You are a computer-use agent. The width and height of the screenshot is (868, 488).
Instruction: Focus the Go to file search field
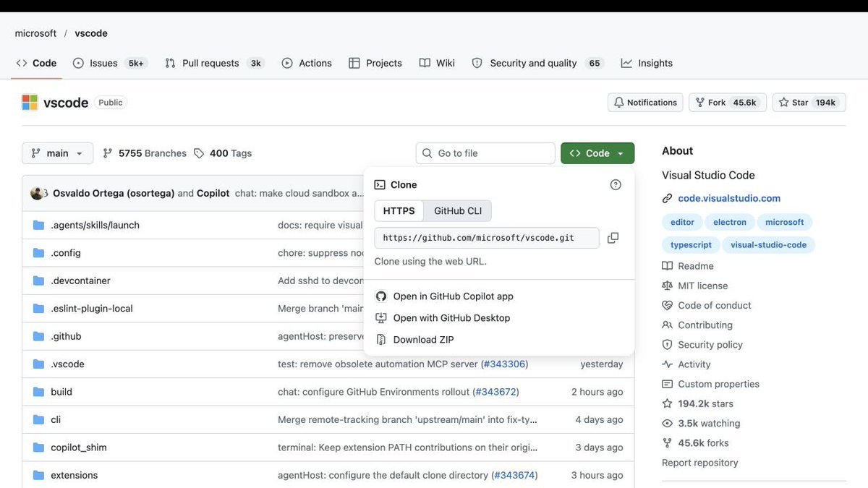pos(485,153)
